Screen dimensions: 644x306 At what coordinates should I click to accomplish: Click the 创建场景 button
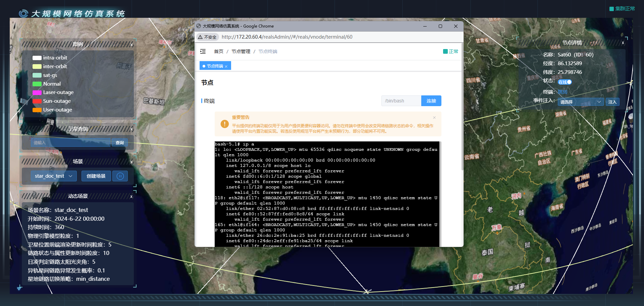[x=96, y=176]
